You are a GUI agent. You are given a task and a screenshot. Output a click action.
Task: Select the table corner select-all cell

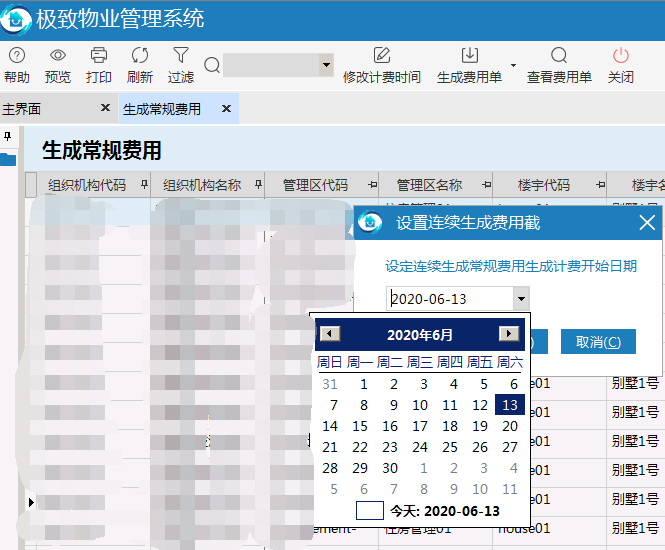pos(31,185)
